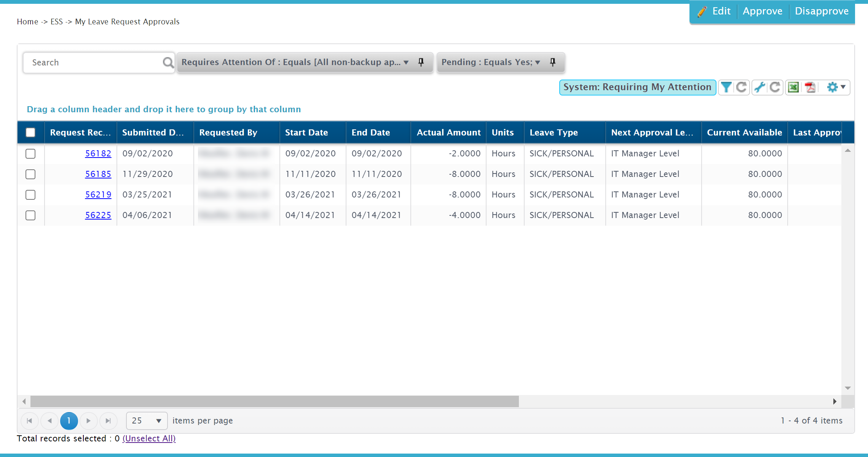This screenshot has height=457, width=868.
Task: Export the grid to PDF
Action: (810, 88)
